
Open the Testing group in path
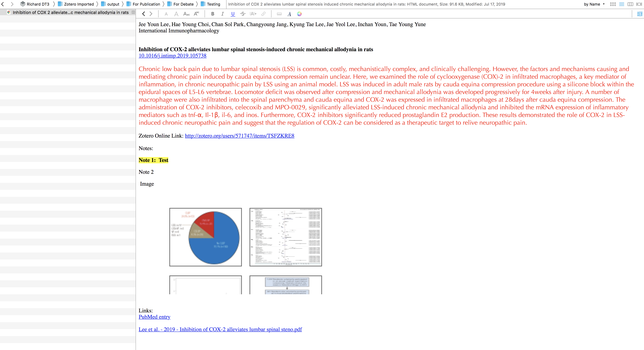(210, 4)
